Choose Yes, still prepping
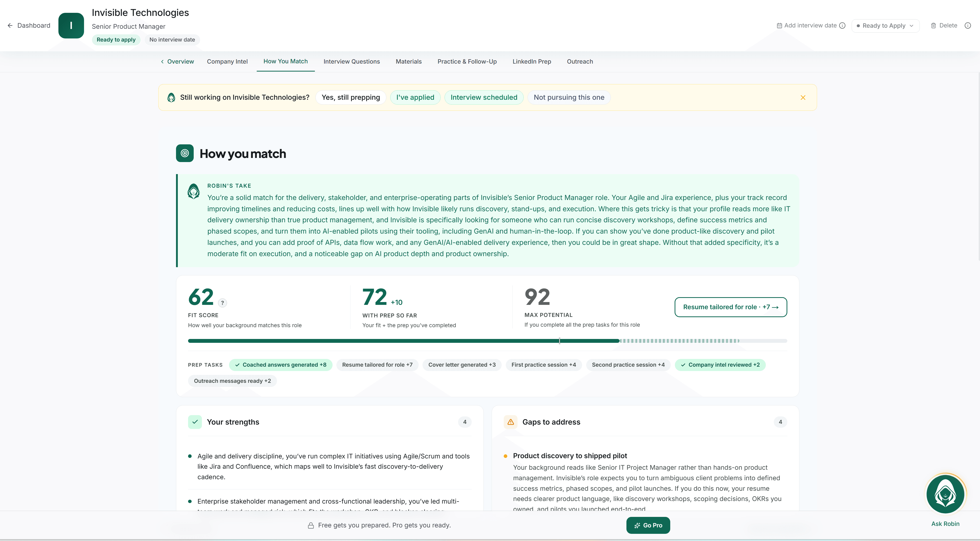 (x=351, y=97)
